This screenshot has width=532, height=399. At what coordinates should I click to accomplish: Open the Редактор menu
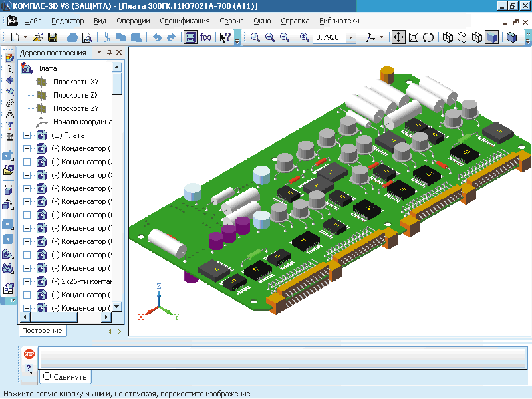[x=68, y=21]
